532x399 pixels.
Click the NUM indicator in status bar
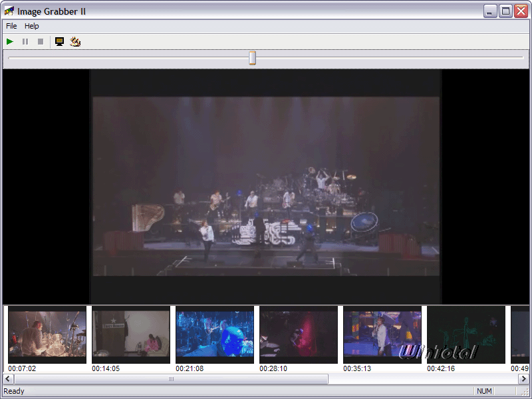pos(484,391)
